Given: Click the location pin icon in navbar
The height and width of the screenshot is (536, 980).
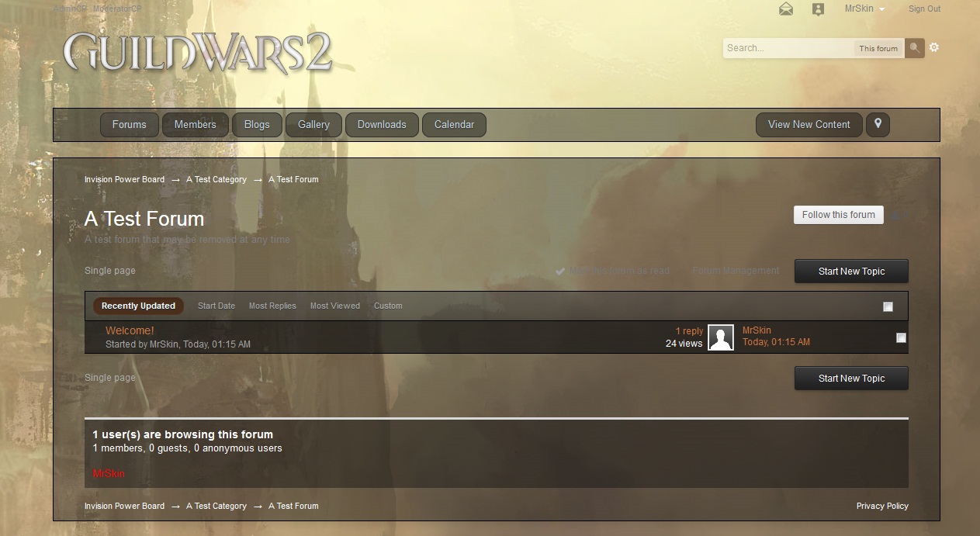Looking at the screenshot, I should (878, 124).
